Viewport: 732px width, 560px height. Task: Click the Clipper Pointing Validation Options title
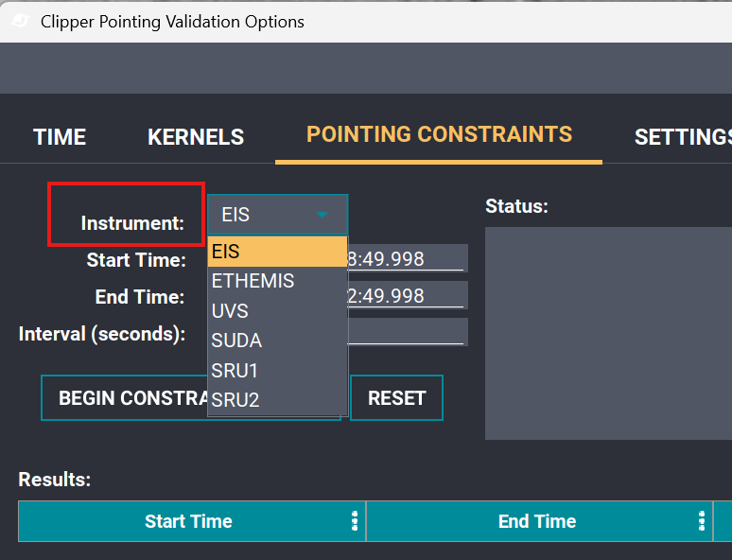pos(172,22)
